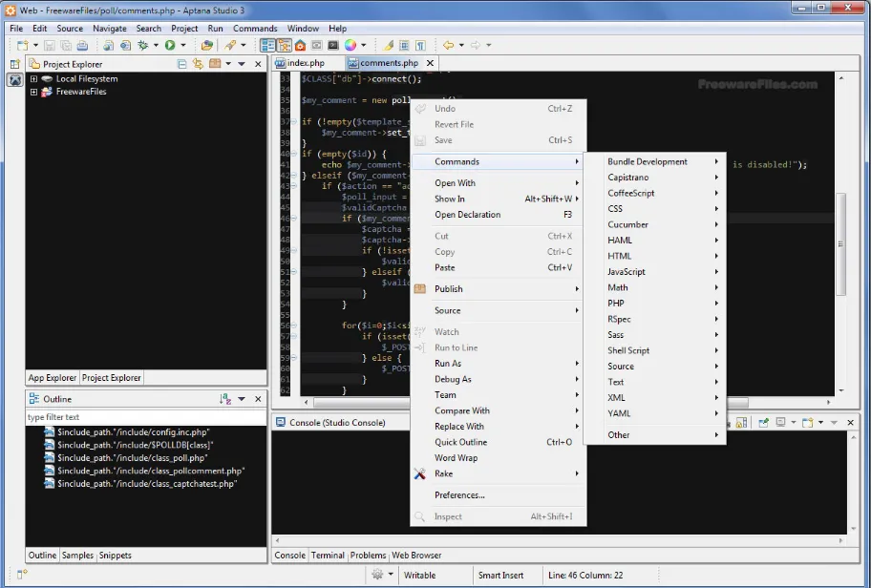The image size is (871, 588).
Task: Open the Themes color wheel dropdown arrow
Action: coord(364,46)
